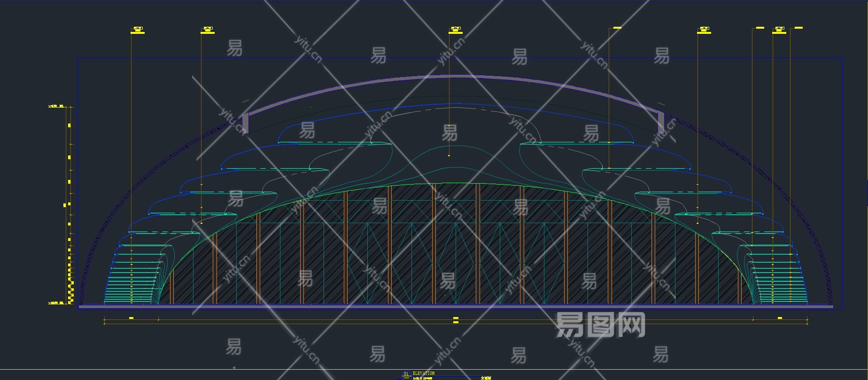
Task: Select the ELEVATION title text
Action: point(424,373)
